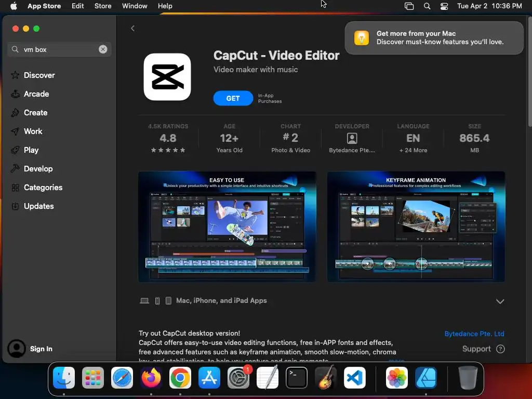Screen dimensions: 532x399
Task: Open the App Store menu
Action: pyautogui.click(x=44, y=6)
